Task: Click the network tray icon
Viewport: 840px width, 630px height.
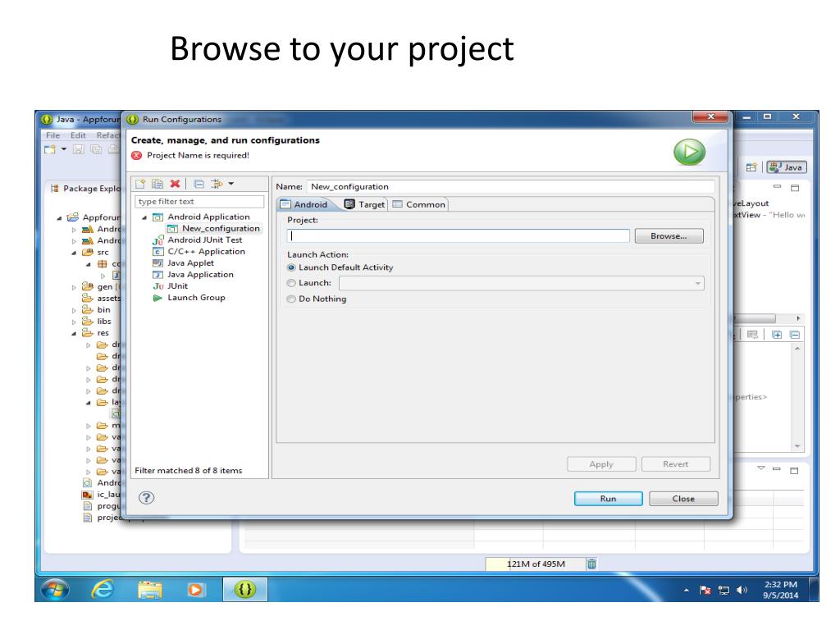Action: coord(724,591)
